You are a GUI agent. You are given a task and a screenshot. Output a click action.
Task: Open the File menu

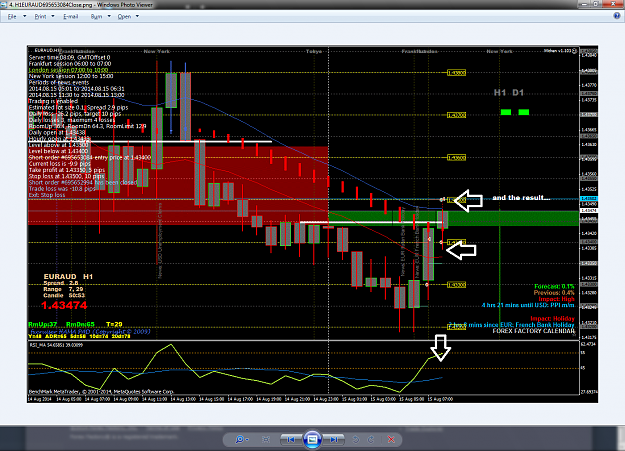point(16,16)
